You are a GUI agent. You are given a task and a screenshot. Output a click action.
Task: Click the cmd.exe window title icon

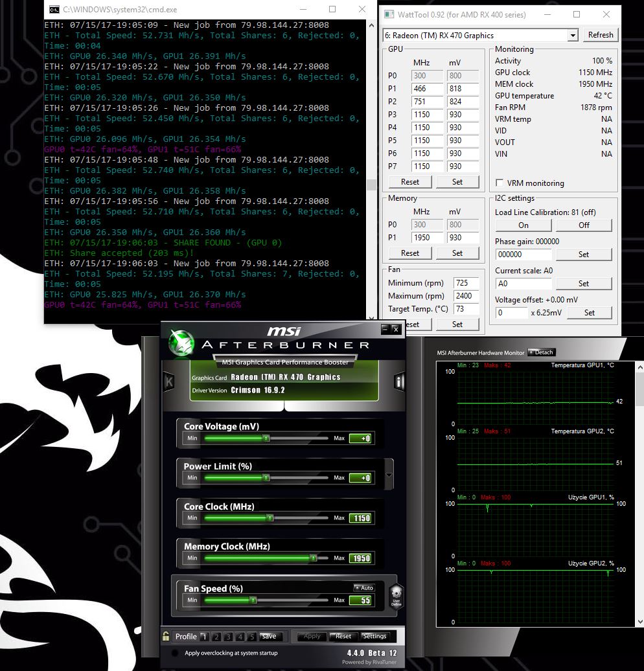click(x=54, y=10)
